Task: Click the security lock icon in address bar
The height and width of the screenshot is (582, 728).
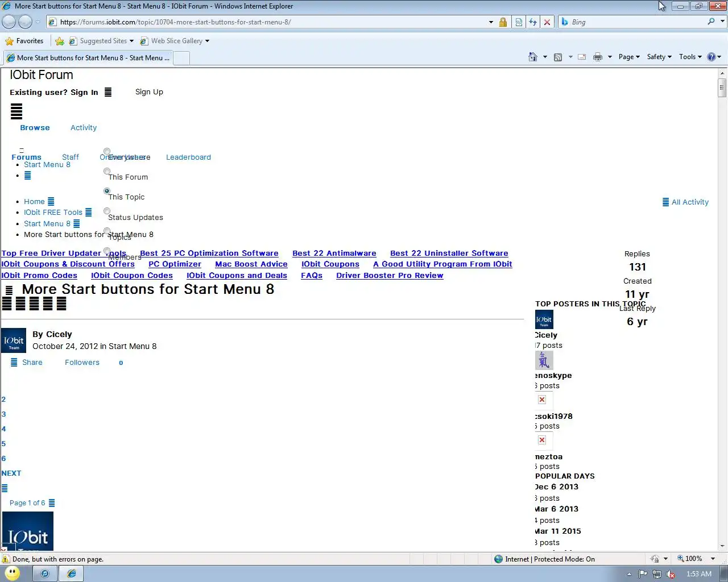Action: tap(503, 22)
